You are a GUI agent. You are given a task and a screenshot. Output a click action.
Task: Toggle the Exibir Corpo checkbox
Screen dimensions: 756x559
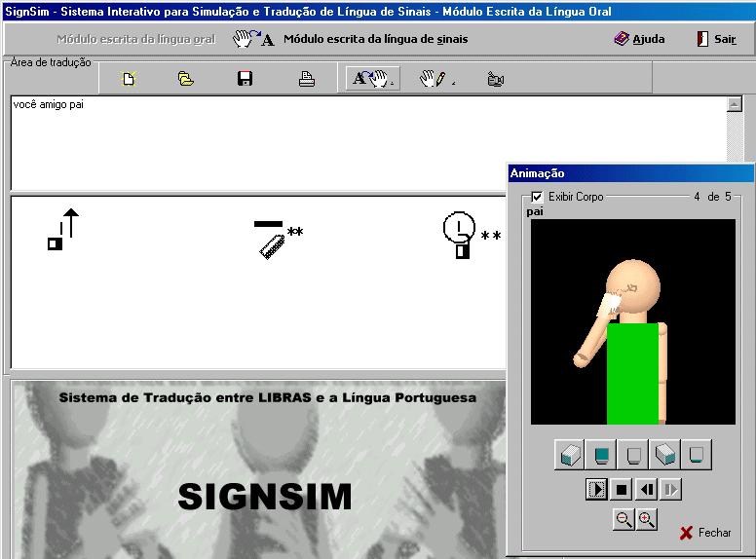tap(537, 197)
